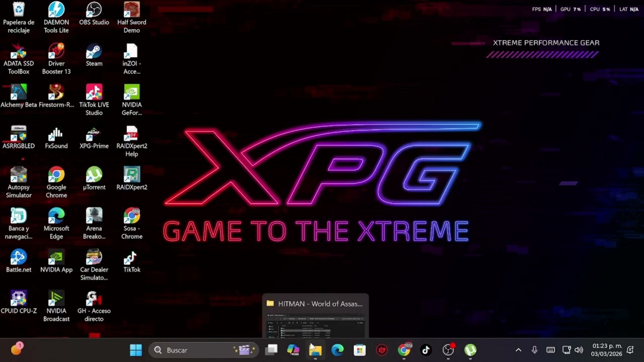
Task: Select the FxSound desktop shortcut
Action: tap(56, 137)
